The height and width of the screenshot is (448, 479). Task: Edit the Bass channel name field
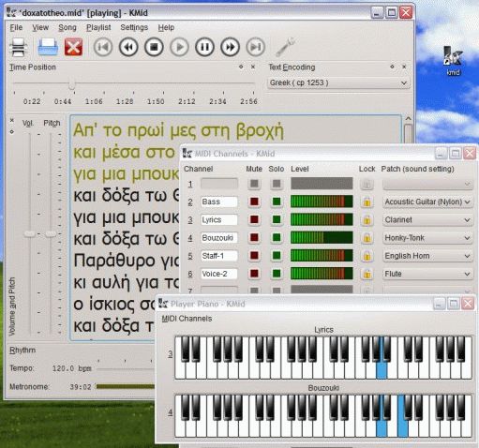[219, 202]
